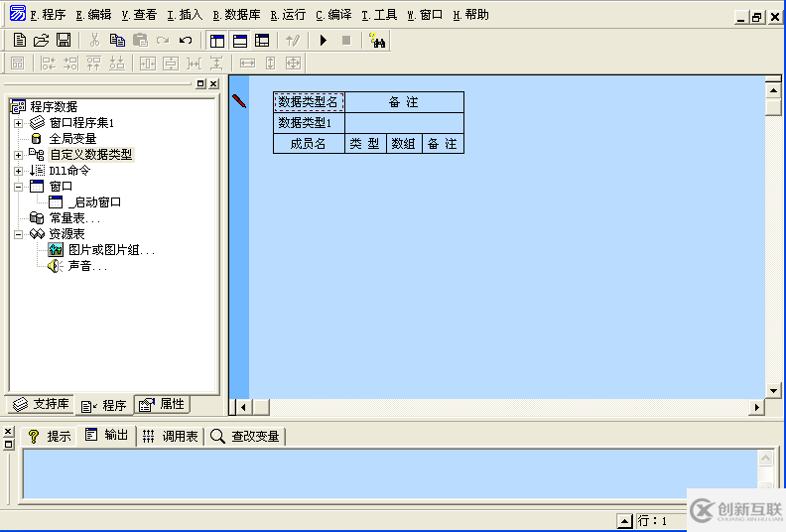
Task: Click the align-bottom edges icon
Action: click(117, 64)
